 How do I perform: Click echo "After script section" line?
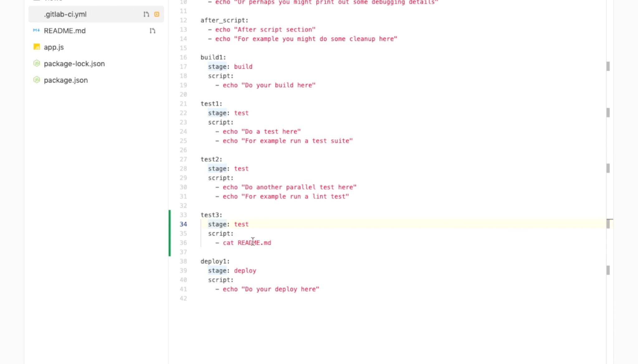(265, 30)
